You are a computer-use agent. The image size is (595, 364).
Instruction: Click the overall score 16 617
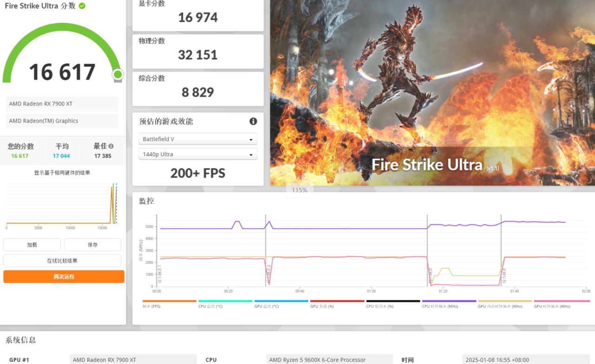62,72
